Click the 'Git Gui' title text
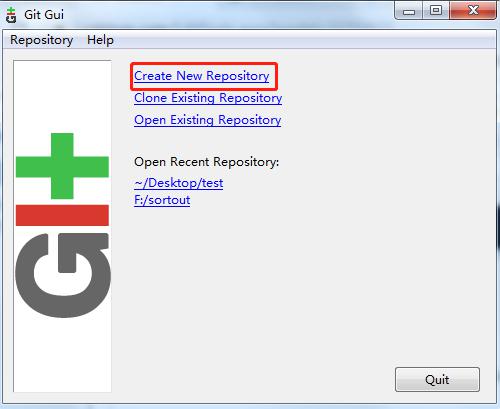This screenshot has width=500, height=409. pos(44,15)
